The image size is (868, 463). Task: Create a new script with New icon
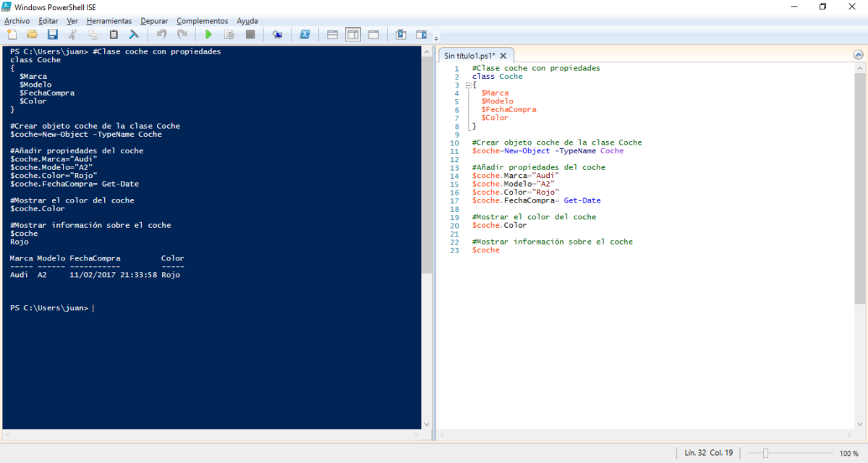[12, 34]
